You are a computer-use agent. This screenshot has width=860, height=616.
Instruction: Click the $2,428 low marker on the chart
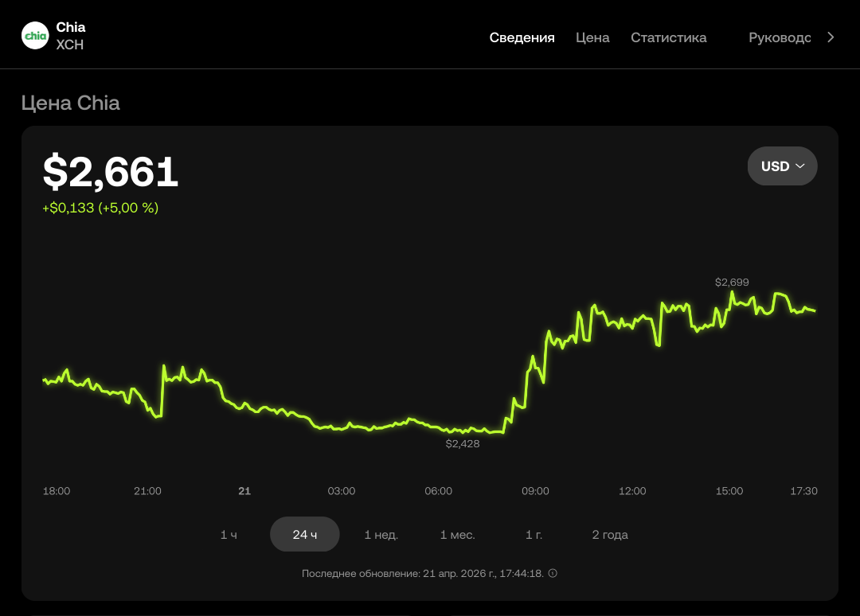(x=463, y=444)
